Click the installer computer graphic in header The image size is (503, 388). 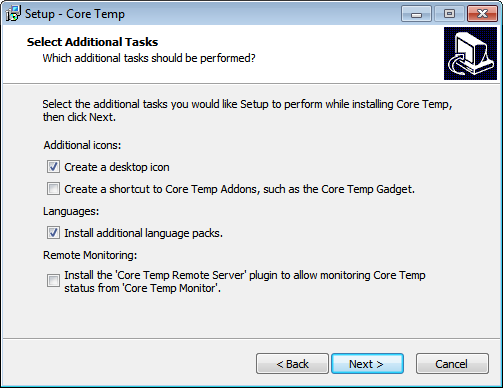click(470, 54)
